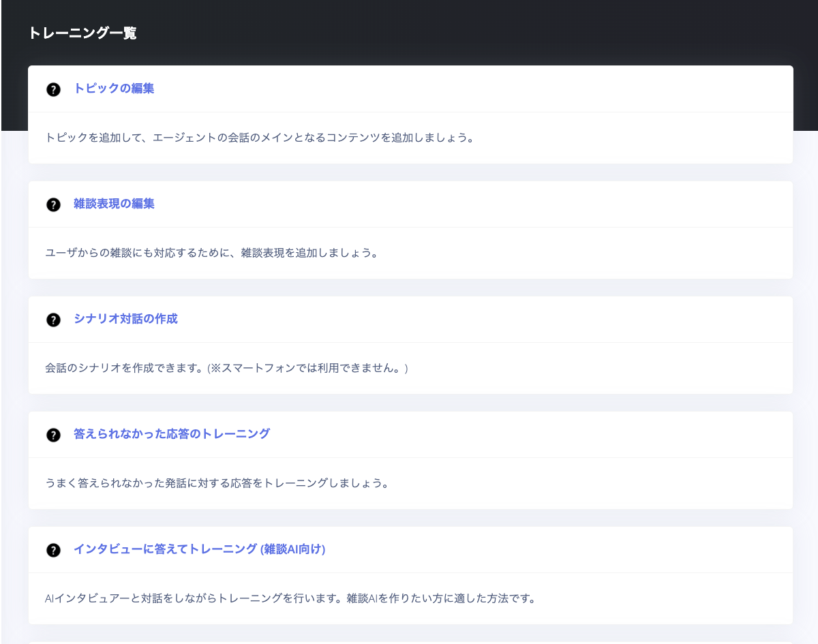The width and height of the screenshot is (818, 644).
Task: Click description text 会話のシナリオを作成できます。
Action: (x=226, y=368)
